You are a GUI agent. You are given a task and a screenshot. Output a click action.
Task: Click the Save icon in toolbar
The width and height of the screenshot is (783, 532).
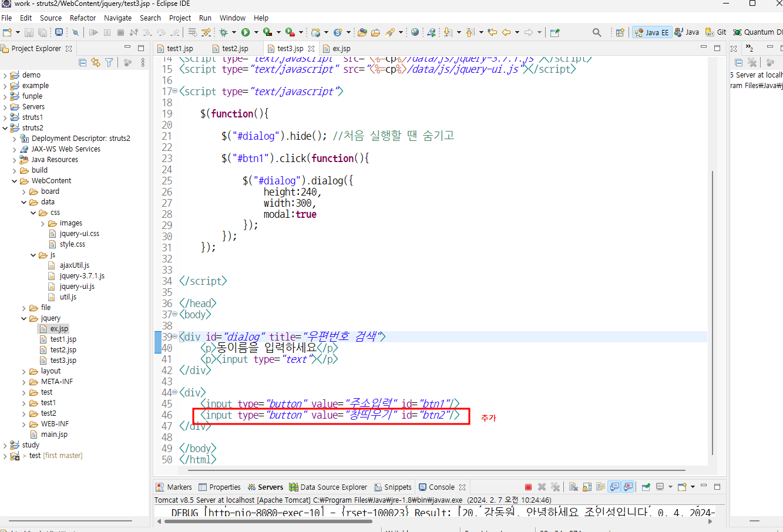pyautogui.click(x=29, y=32)
